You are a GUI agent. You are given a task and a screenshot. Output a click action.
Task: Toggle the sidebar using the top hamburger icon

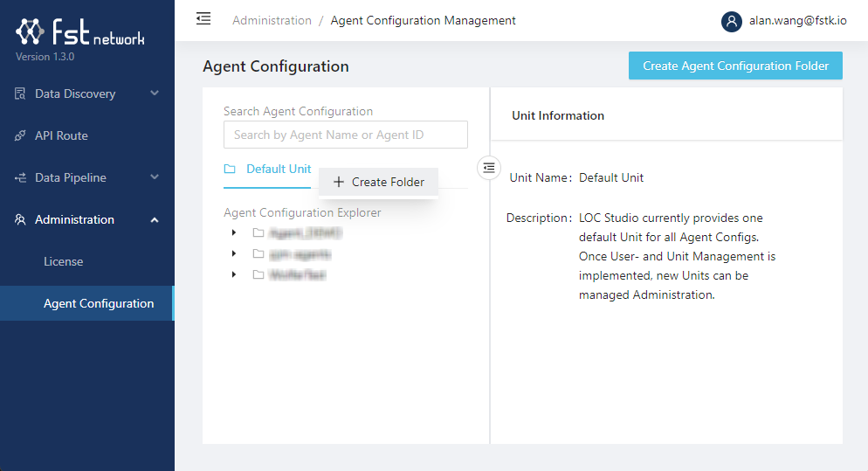point(203,18)
